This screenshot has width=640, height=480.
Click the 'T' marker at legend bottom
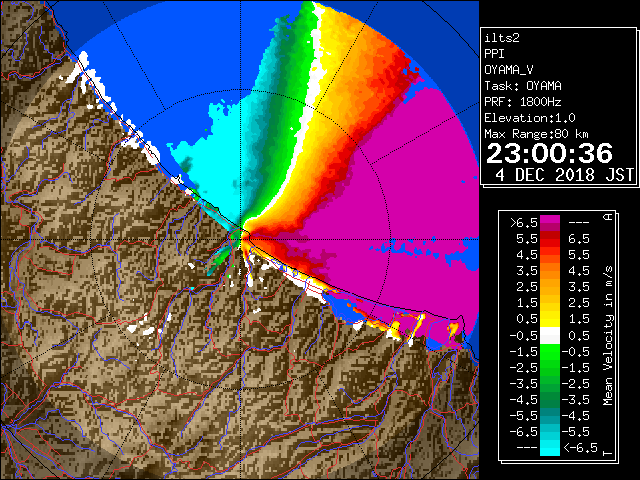(609, 453)
